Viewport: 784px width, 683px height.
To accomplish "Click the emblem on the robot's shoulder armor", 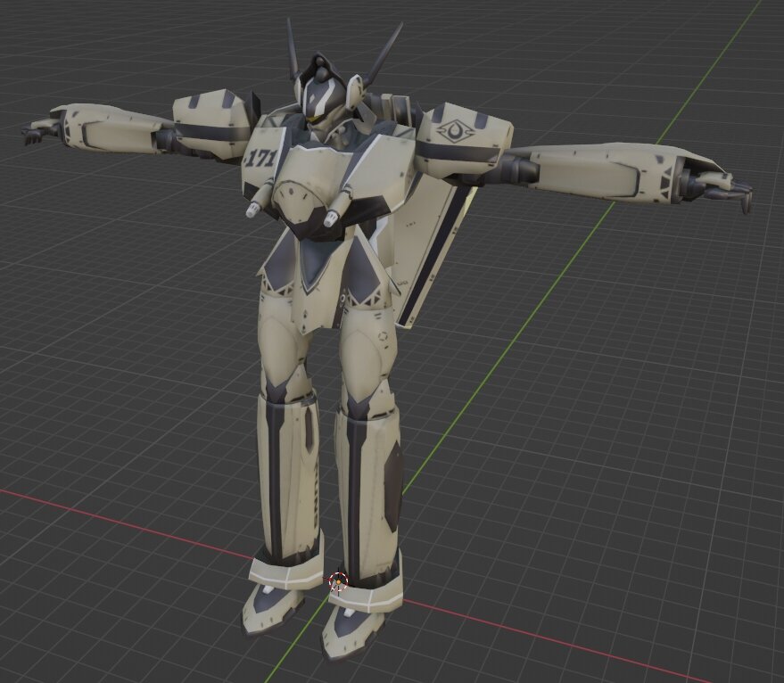I will pyautogui.click(x=455, y=133).
